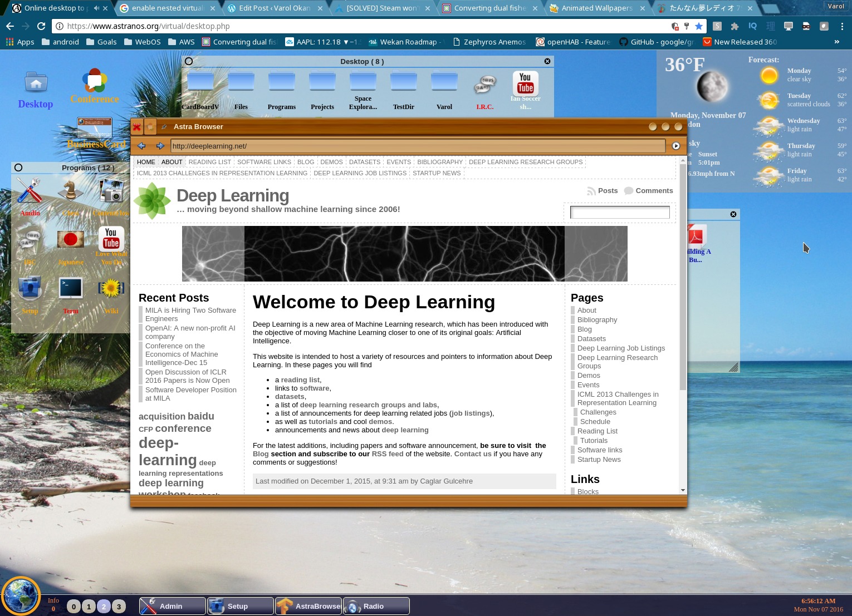Launch the Term terminal icon
The width and height of the screenshot is (852, 616).
point(71,288)
